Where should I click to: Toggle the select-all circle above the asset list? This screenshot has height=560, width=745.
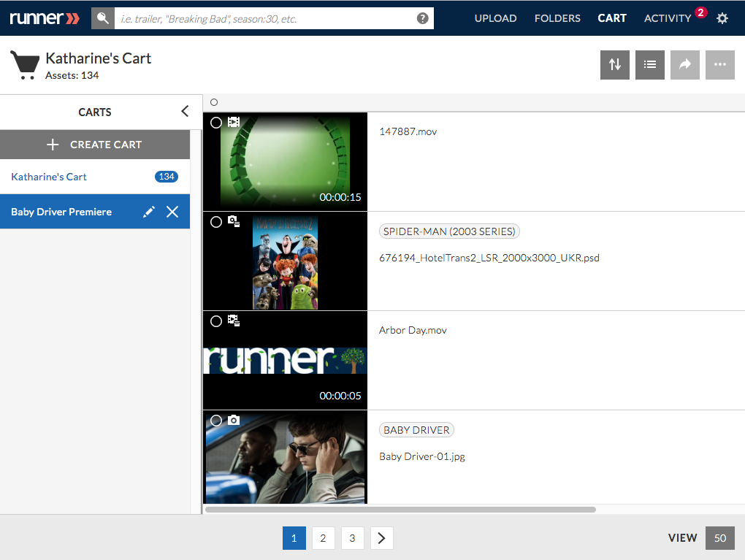pyautogui.click(x=214, y=102)
